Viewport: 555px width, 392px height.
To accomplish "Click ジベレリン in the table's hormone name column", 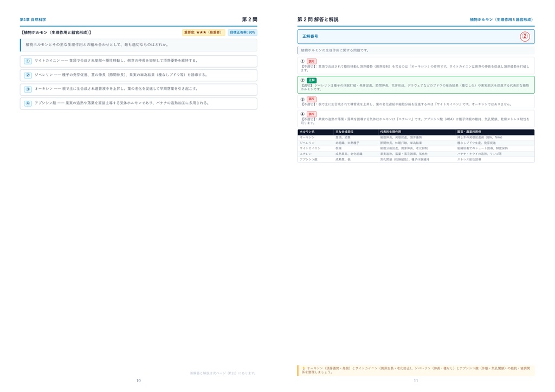I will pyautogui.click(x=307, y=143).
